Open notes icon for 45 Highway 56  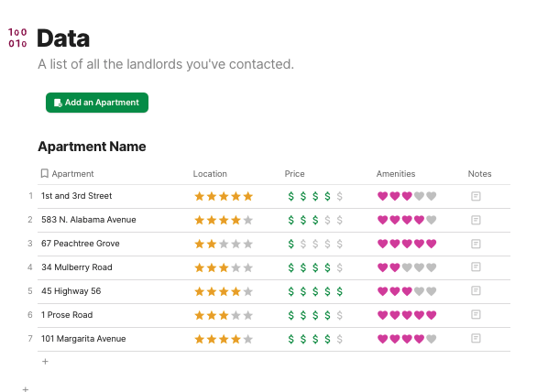pos(476,291)
